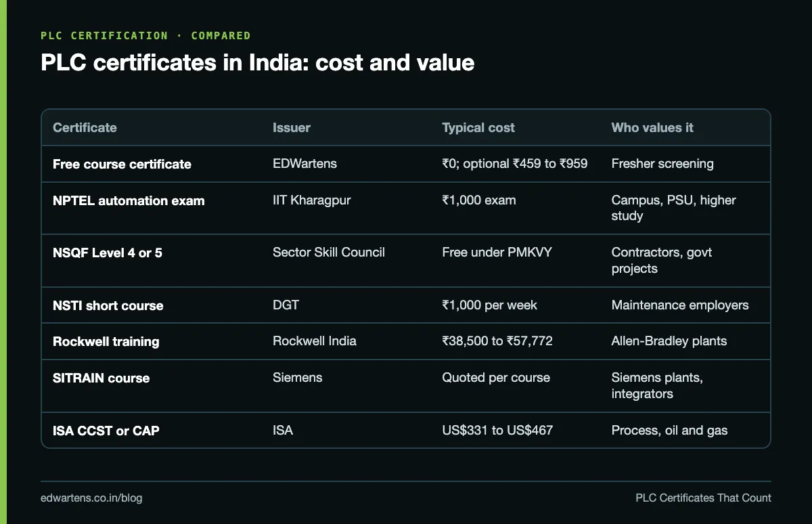This screenshot has width=812, height=524.
Task: Click the 'Sector Skill Council' cell
Action: 329,253
